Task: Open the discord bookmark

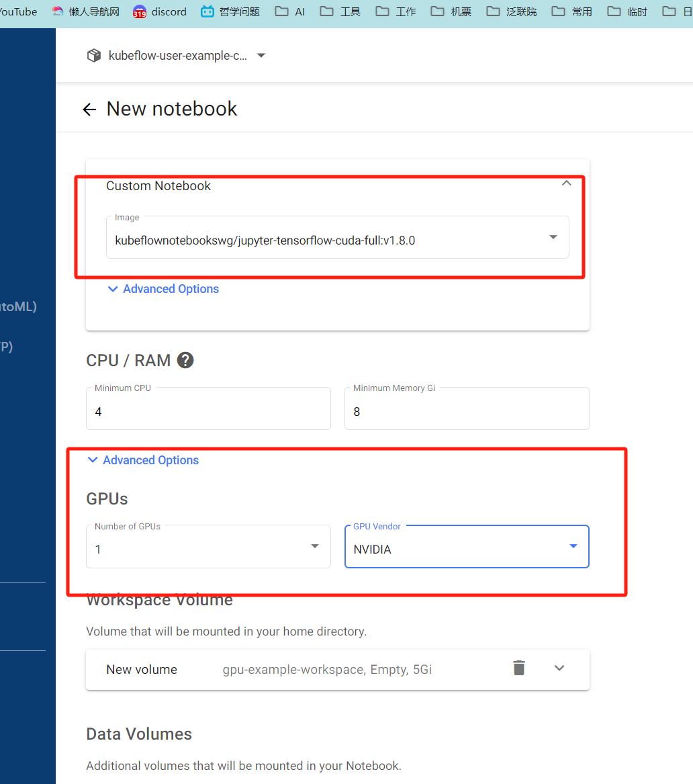Action: pos(160,11)
